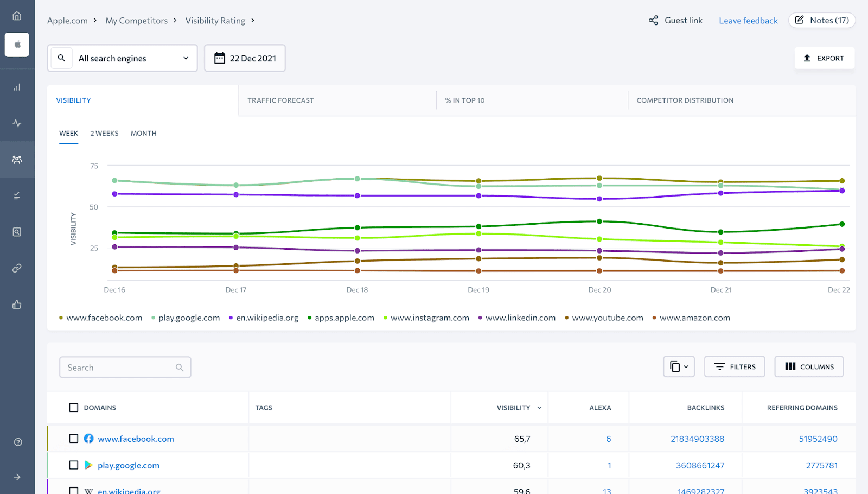The image size is (868, 494).
Task: Click the Dec 20 point on dark green line
Action: (x=599, y=221)
